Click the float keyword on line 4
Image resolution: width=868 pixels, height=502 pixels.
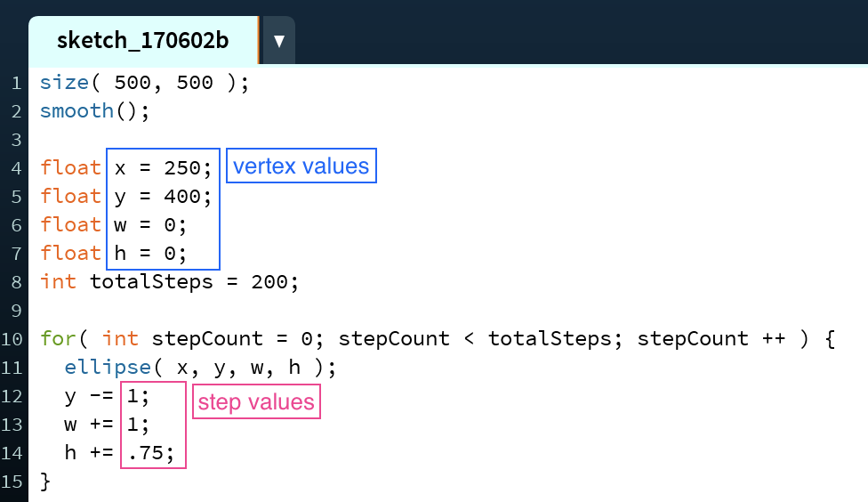[x=70, y=167]
